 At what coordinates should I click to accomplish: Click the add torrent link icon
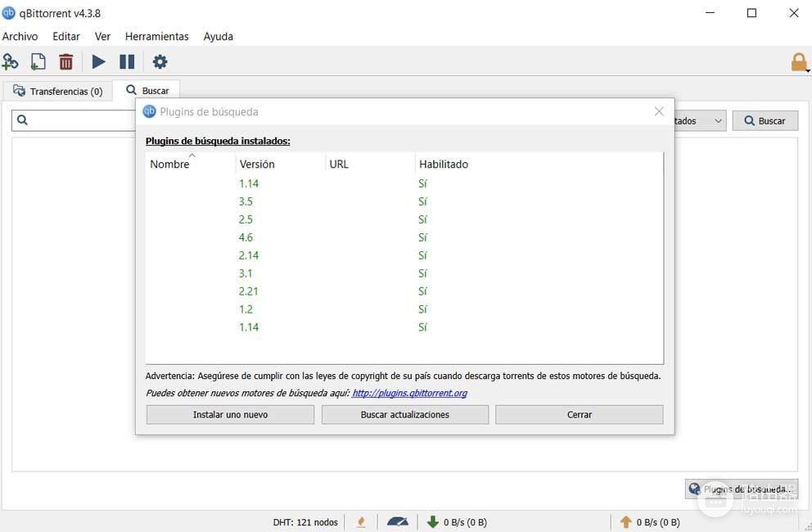(10, 61)
